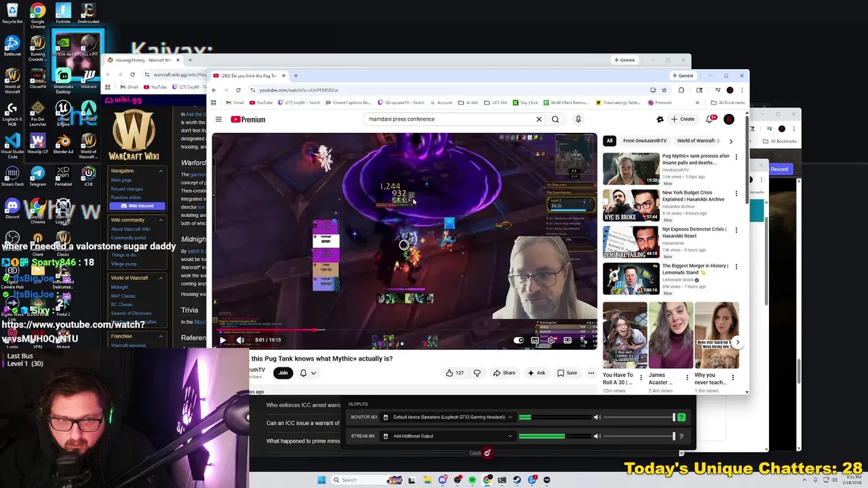Select the All filter chip
The width and height of the screenshot is (868, 488).
[x=610, y=141]
